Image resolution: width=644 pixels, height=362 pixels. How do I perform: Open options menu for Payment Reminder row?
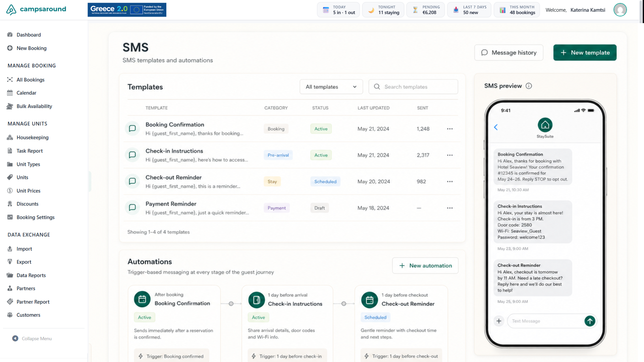coord(450,208)
